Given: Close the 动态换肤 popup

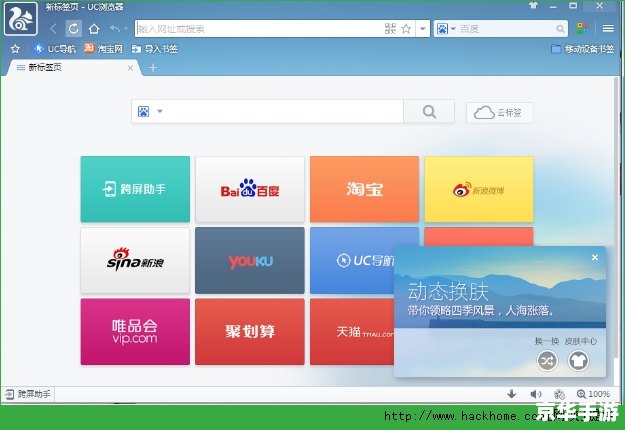Looking at the screenshot, I should point(595,257).
